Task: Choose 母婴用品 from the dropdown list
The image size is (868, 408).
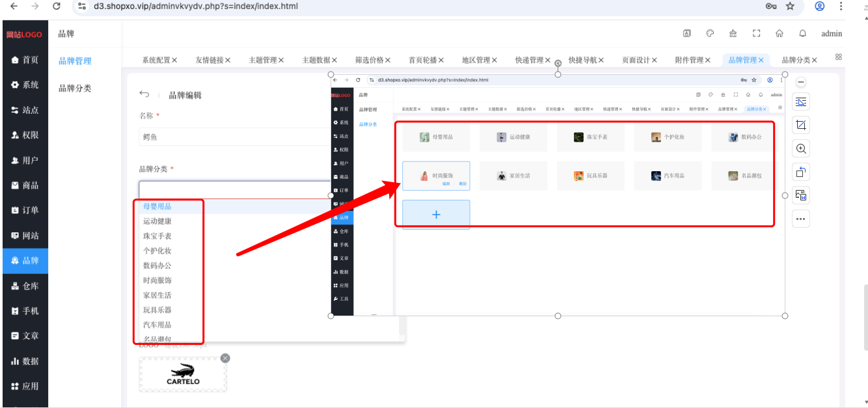Action: (x=157, y=206)
